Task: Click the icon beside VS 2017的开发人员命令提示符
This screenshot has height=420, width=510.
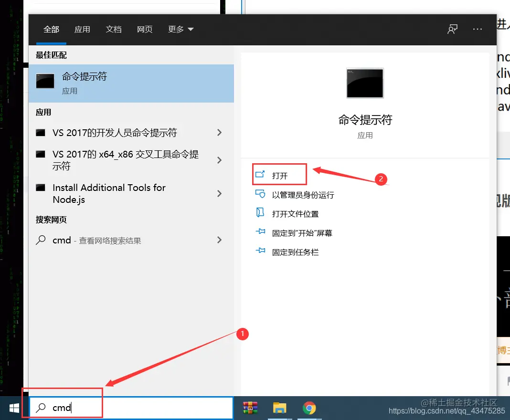Action: (40, 133)
